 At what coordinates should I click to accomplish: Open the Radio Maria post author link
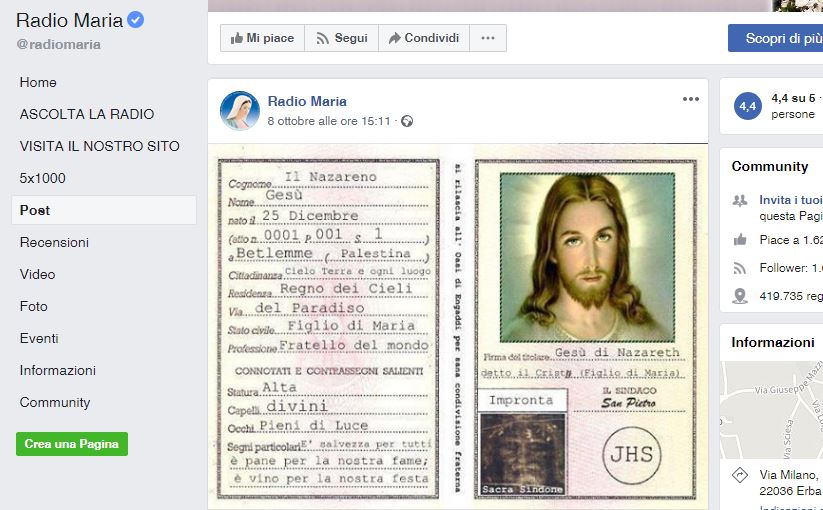click(307, 101)
